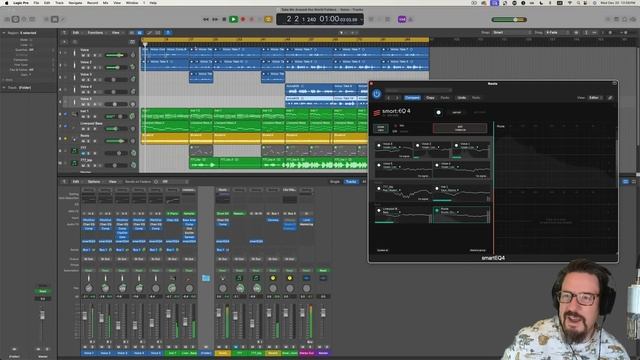Click the Voice 1 pan knob in mixer
The height and width of the screenshot is (360, 640).
click(89, 288)
